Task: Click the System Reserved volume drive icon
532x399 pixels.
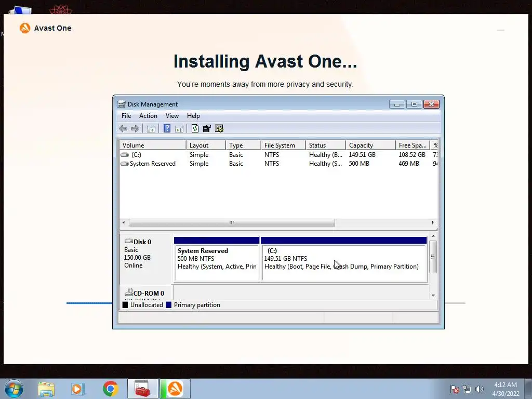Action: click(125, 164)
